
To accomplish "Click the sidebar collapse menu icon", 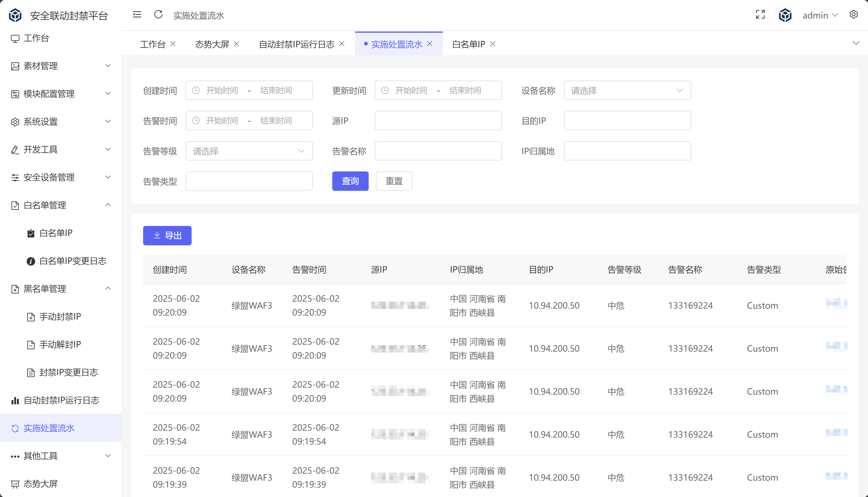I will [137, 14].
